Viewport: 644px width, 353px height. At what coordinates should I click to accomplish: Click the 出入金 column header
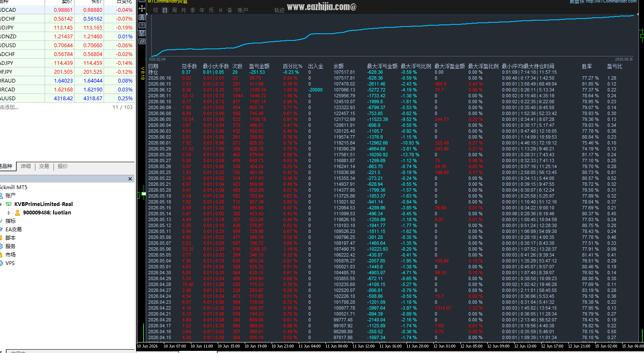(316, 66)
